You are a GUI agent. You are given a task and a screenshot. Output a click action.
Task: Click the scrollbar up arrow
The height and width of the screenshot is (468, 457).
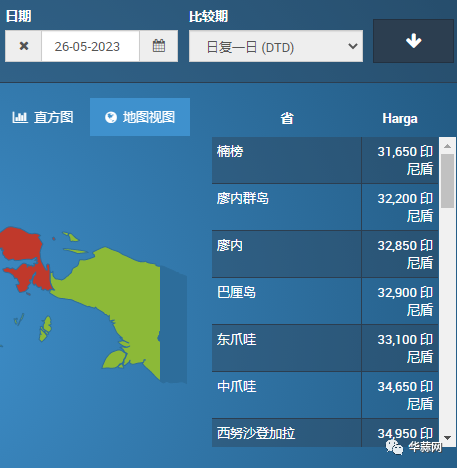[x=447, y=146]
